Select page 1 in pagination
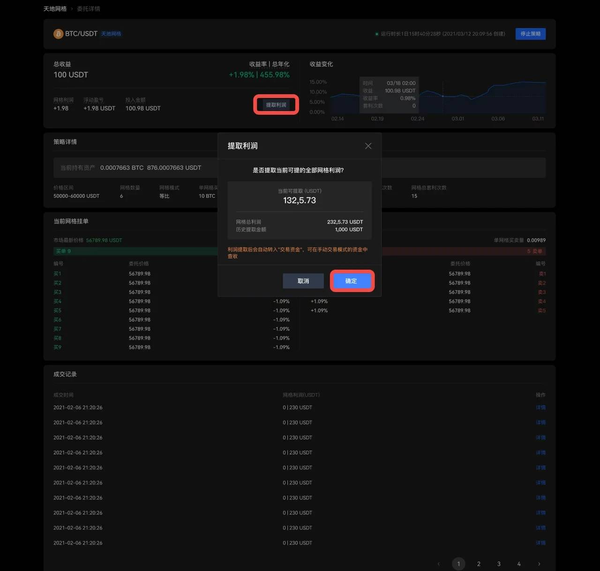Screen dimensions: 600x571 pos(458,564)
